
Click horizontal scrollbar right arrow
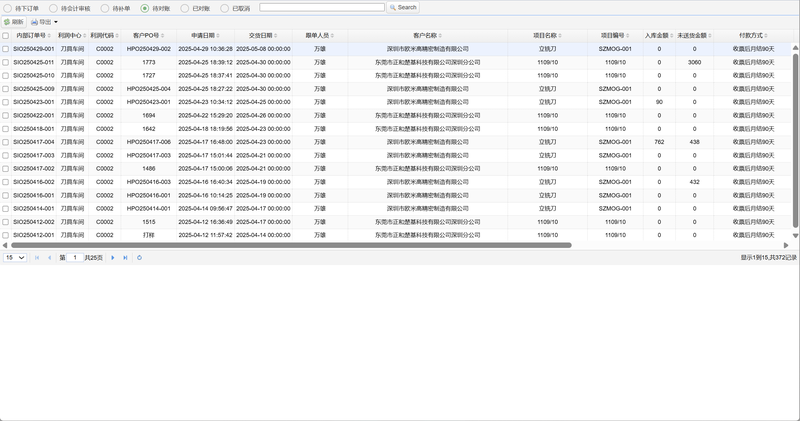click(786, 245)
